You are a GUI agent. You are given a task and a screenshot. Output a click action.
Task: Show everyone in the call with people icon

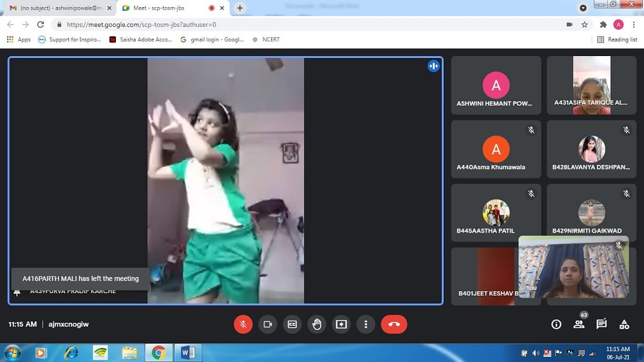(579, 324)
